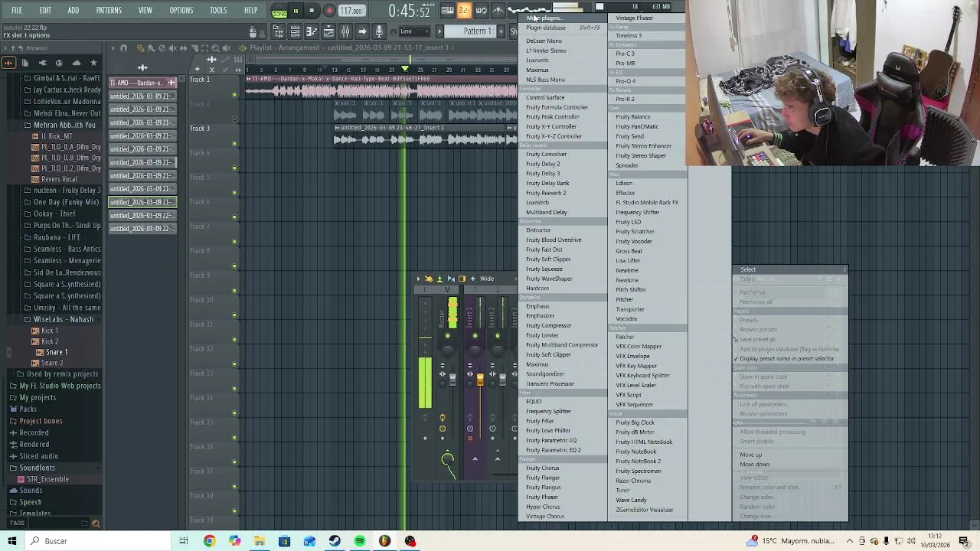980x551 pixels.
Task: Choose Wave Candy plugin
Action: tap(631, 500)
